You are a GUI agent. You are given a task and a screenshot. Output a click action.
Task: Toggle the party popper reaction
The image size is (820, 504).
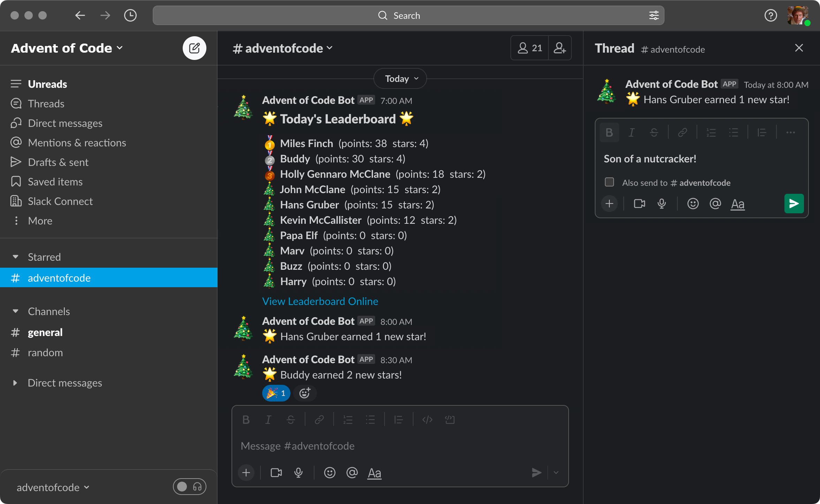tap(276, 393)
